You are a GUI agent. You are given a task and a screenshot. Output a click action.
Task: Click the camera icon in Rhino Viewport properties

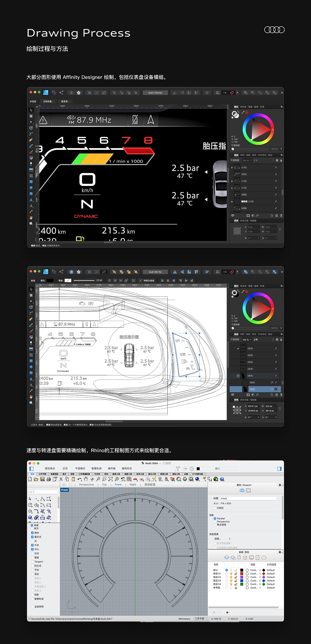[242, 490]
